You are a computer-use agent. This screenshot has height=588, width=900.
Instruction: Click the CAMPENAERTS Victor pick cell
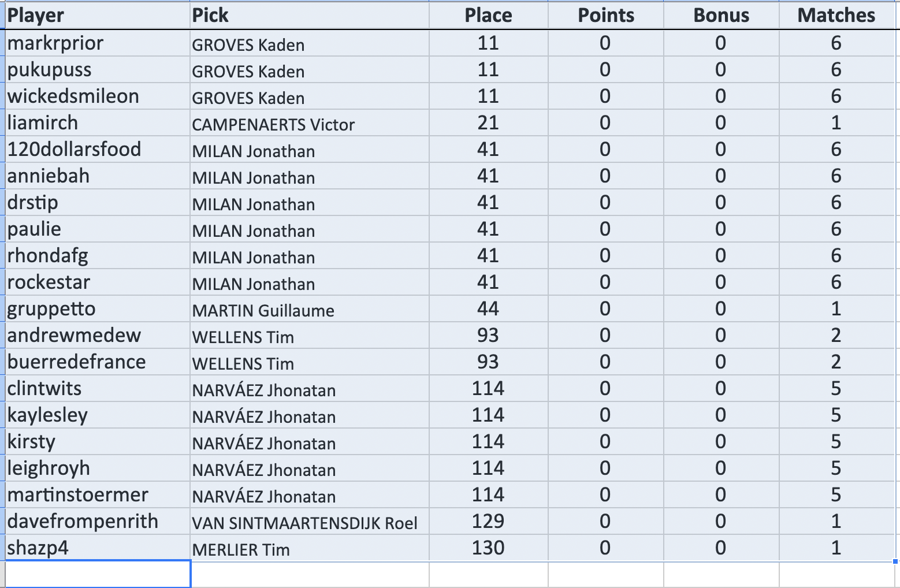tap(310, 123)
